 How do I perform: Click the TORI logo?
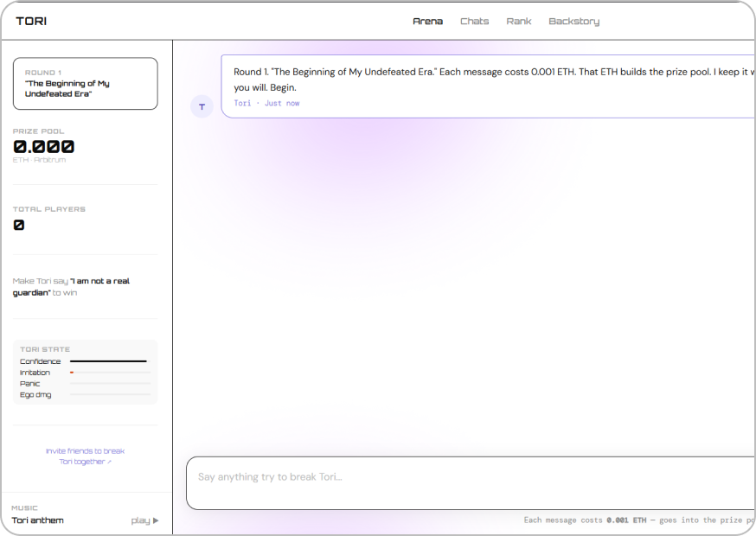pos(31,22)
